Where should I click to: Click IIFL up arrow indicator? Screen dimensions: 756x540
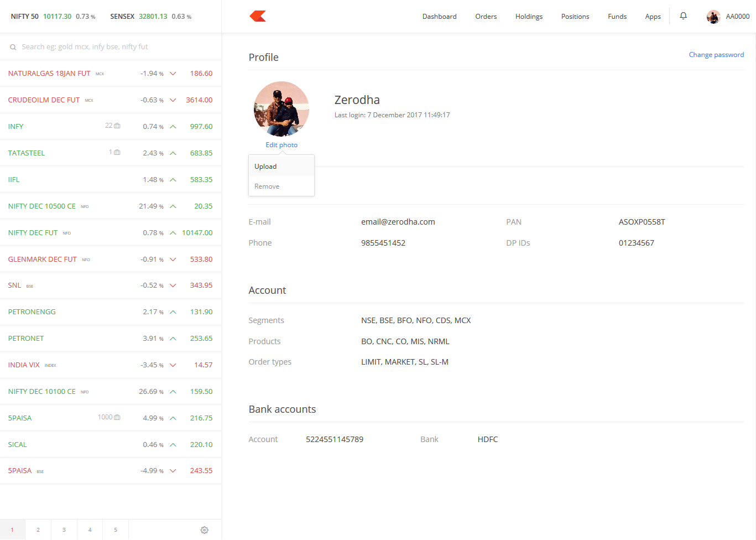pos(173,180)
